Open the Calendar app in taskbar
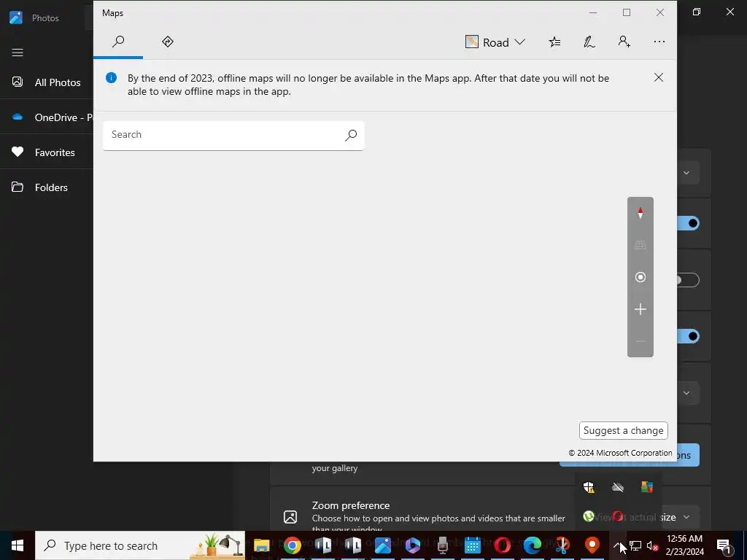Image resolution: width=747 pixels, height=560 pixels. [x=473, y=545]
